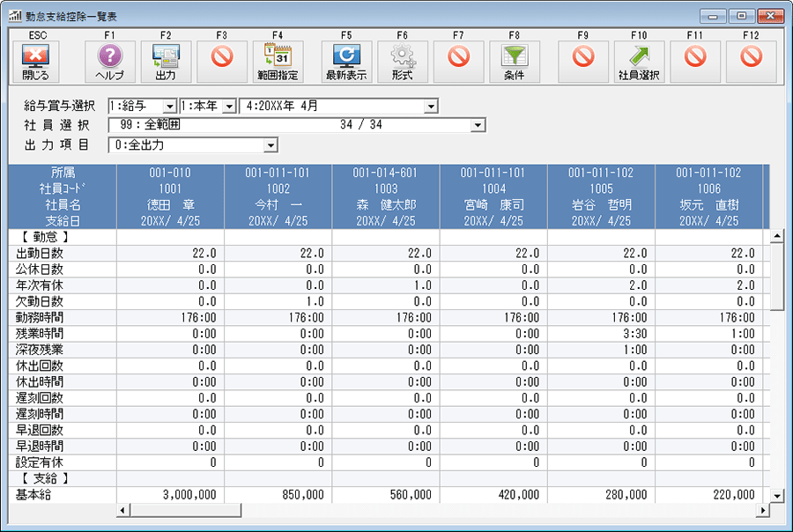This screenshot has width=793, height=532.
Task: Click the disabled F9 toolbar icon
Action: [x=583, y=62]
